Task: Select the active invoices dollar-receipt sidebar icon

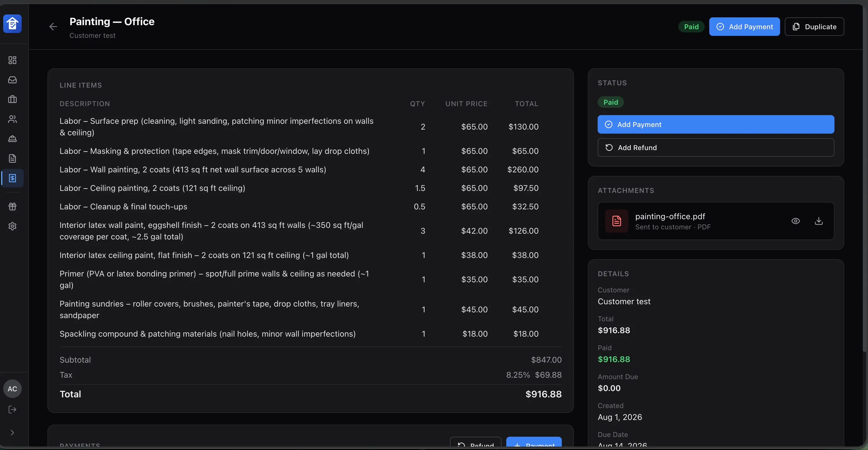Action: [x=12, y=178]
